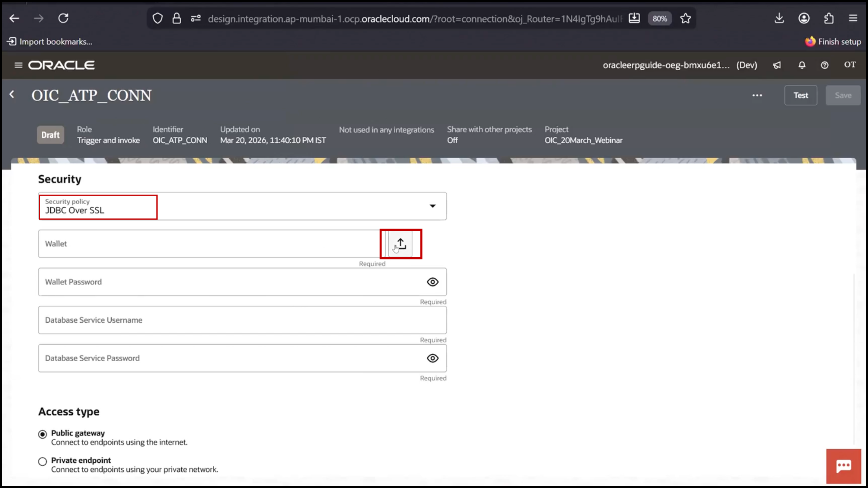Open the browser extensions menu
868x488 pixels.
(x=829, y=19)
